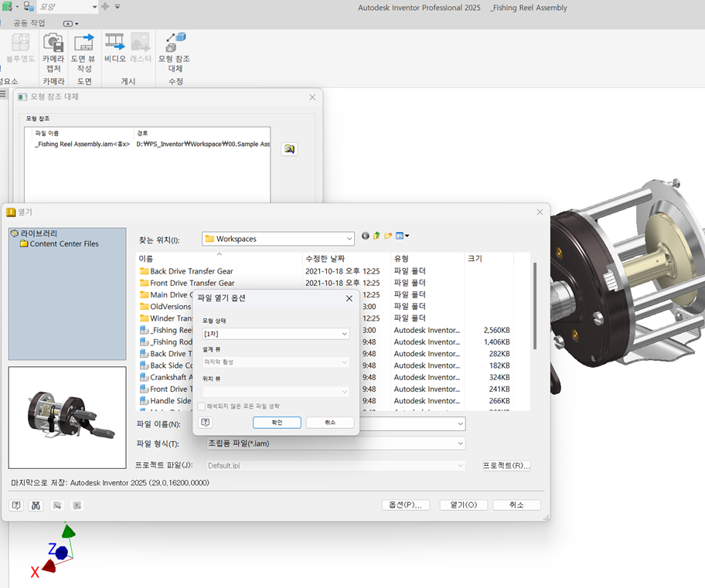The height and width of the screenshot is (588, 705).
Task: Select the Front Drive Transfer Gear folder
Action: [188, 283]
